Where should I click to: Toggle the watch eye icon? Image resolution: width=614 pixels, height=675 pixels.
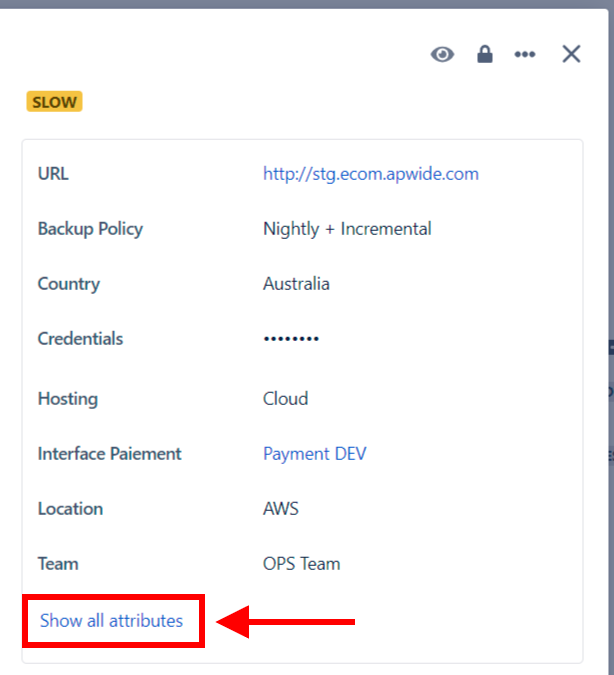click(442, 54)
